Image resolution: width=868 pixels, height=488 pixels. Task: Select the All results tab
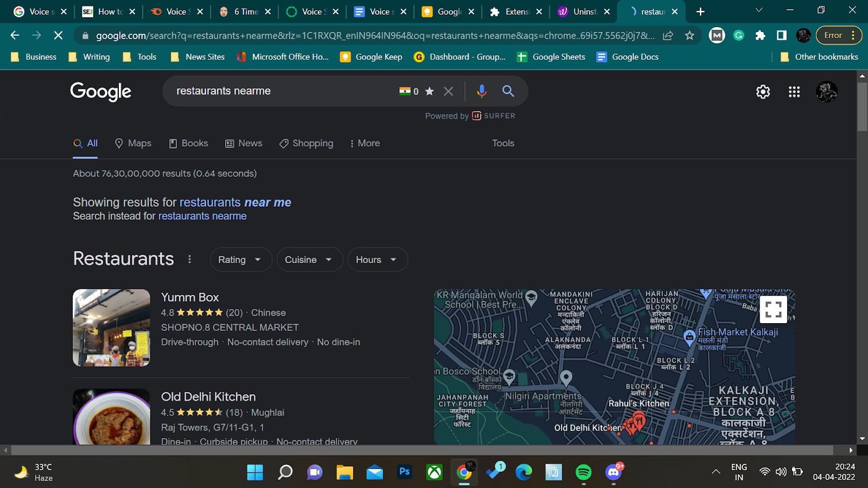click(x=85, y=143)
